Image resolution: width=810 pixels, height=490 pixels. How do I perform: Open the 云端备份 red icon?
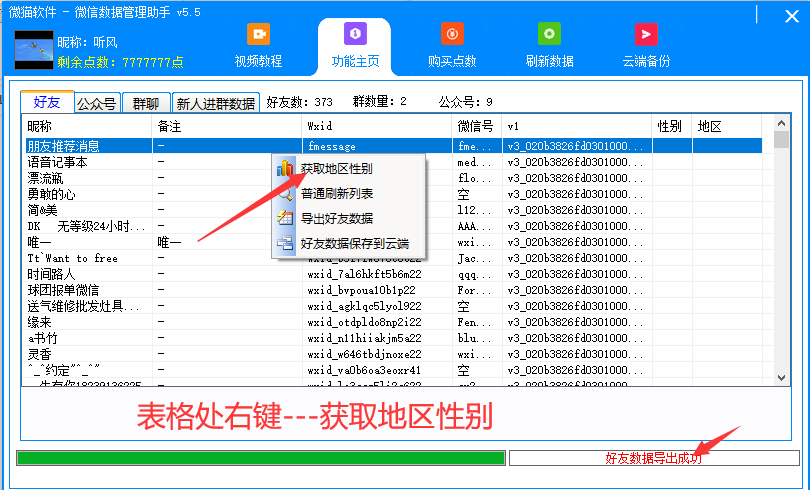646,34
